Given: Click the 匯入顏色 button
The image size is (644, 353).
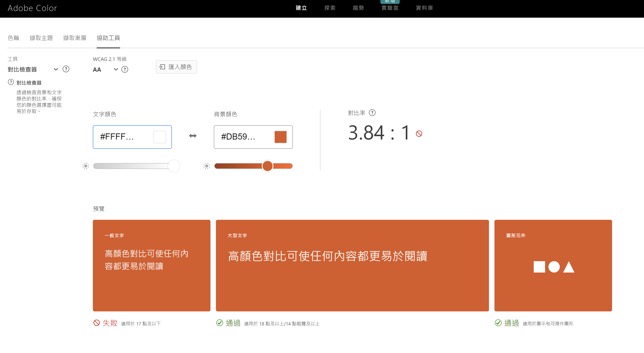Looking at the screenshot, I should click(x=176, y=67).
